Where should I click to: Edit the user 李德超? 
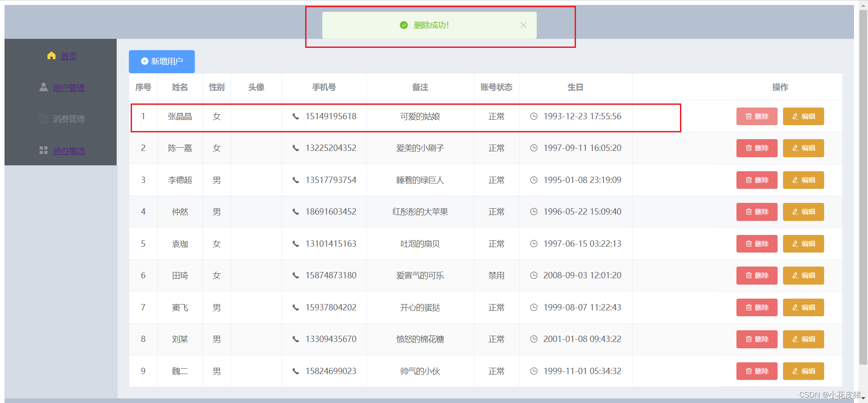tap(803, 180)
